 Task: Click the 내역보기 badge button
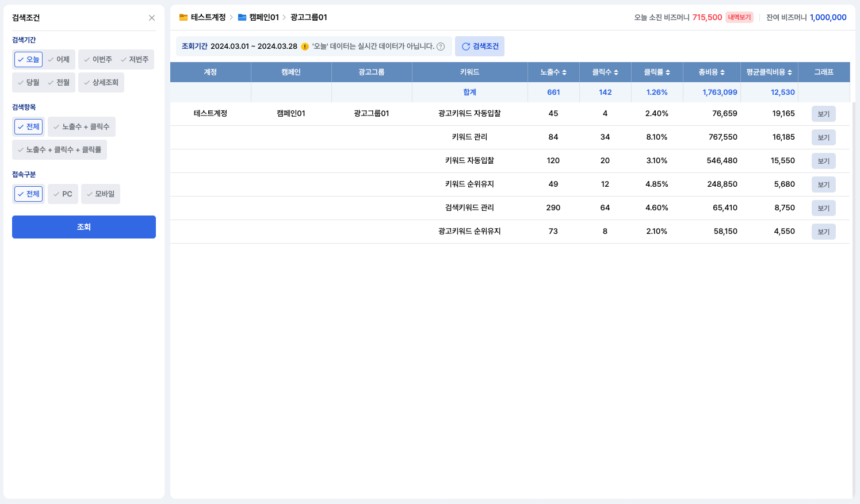click(x=739, y=17)
